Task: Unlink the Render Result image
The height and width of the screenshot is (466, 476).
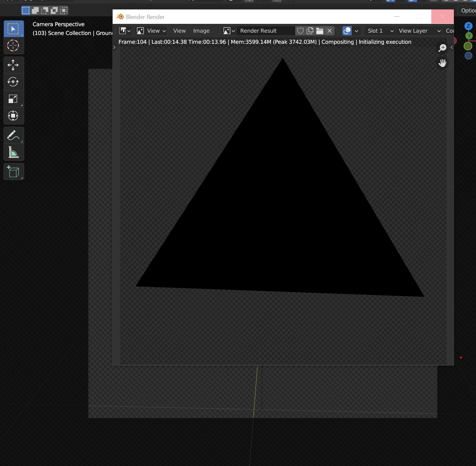Action: (329, 31)
